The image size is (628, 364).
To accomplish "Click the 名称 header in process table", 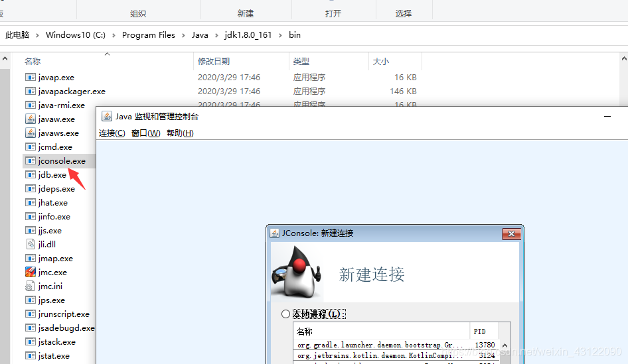I will coord(305,332).
